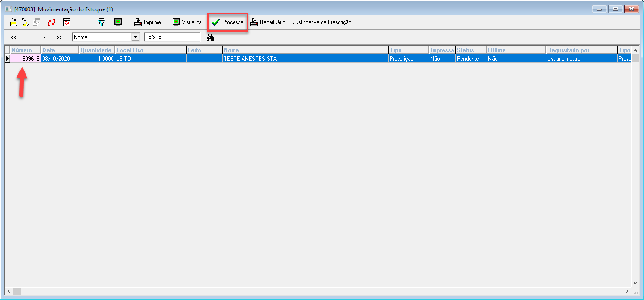Screen dimensions: 644x300
Task: Click the Offline column header
Action: click(x=516, y=50)
